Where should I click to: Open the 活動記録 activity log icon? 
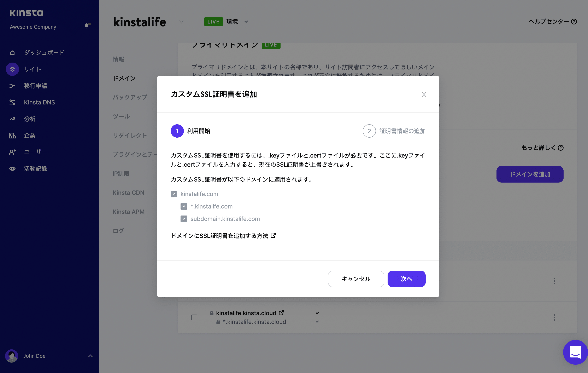pyautogui.click(x=12, y=169)
